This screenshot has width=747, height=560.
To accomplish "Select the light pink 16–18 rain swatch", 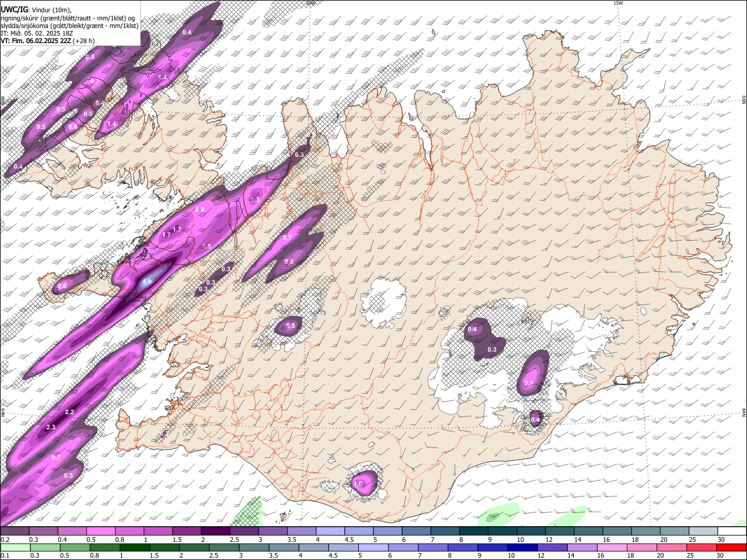I will pos(611,547).
